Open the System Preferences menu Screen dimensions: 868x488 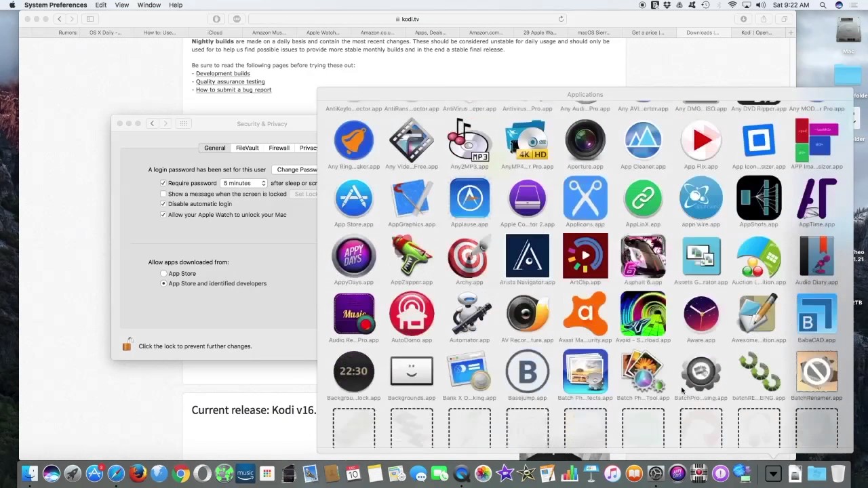click(x=56, y=5)
